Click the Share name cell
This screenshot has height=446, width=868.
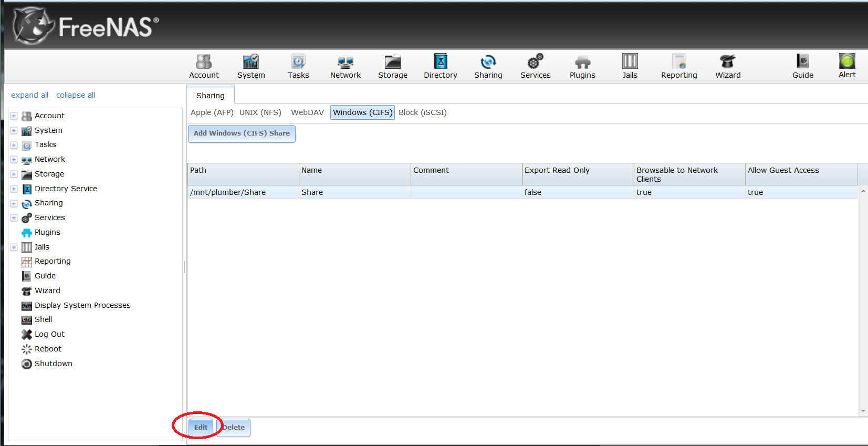355,192
